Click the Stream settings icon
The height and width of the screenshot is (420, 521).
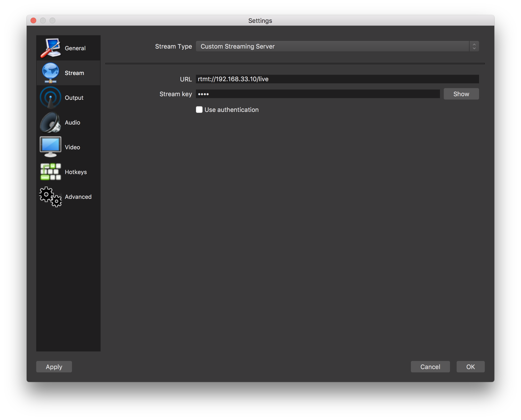point(51,72)
